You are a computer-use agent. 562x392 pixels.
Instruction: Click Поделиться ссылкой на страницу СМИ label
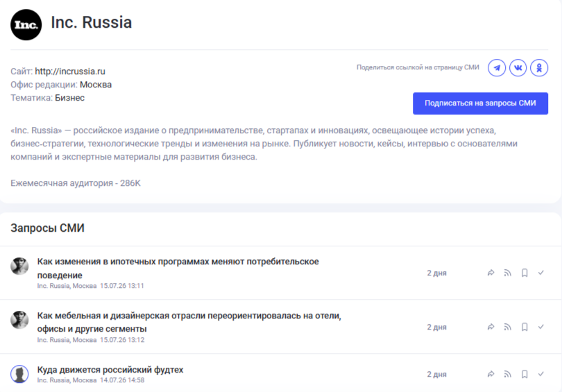click(x=418, y=67)
